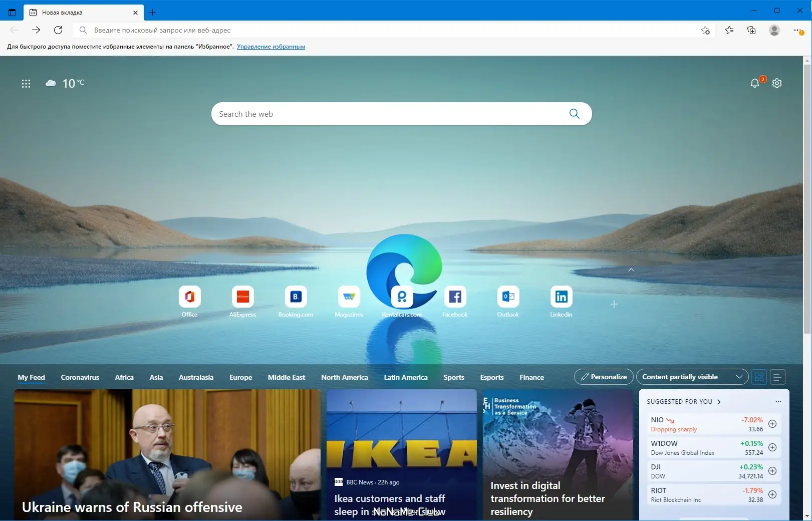Switch to the Australasia tab
This screenshot has width=812, height=521.
pos(196,377)
